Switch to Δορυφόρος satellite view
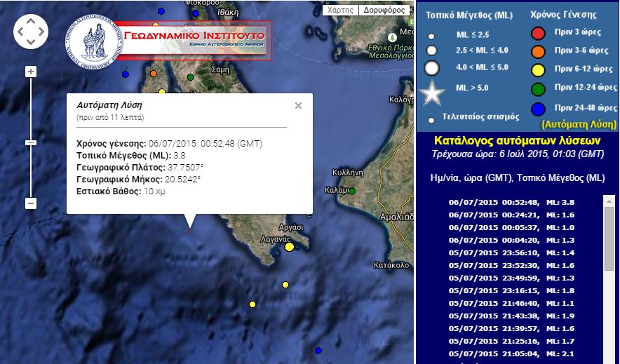The image size is (620, 364). tap(384, 11)
